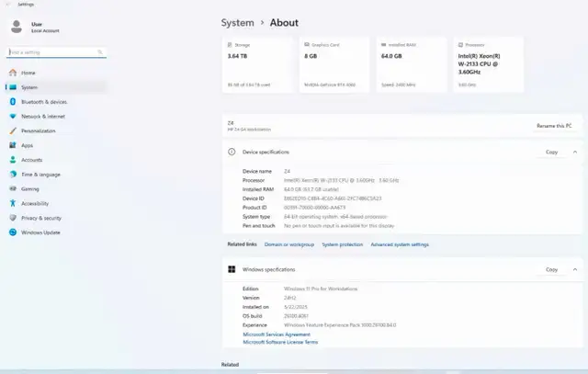Click the Device ID value text

[333, 198]
